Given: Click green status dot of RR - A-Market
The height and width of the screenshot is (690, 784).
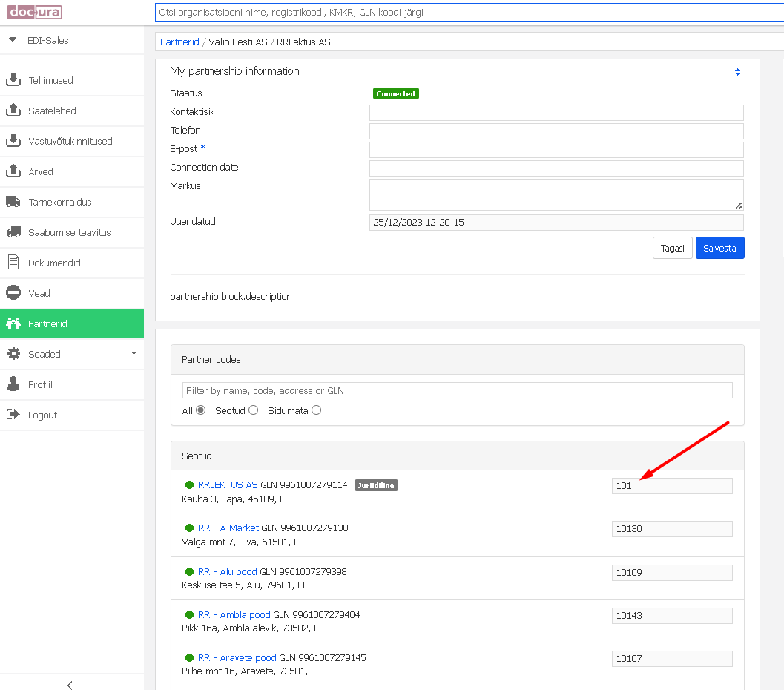Looking at the screenshot, I should pos(189,528).
